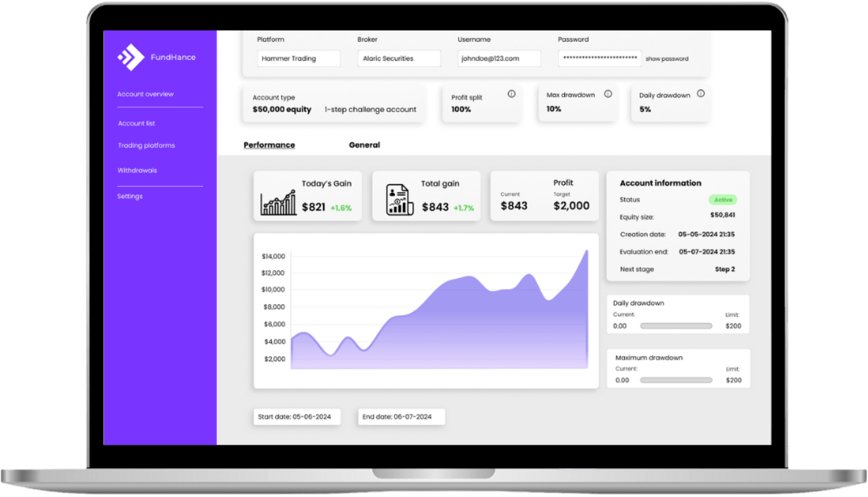Open the Profit split info icon
The height and width of the screenshot is (497, 868).
(511, 94)
